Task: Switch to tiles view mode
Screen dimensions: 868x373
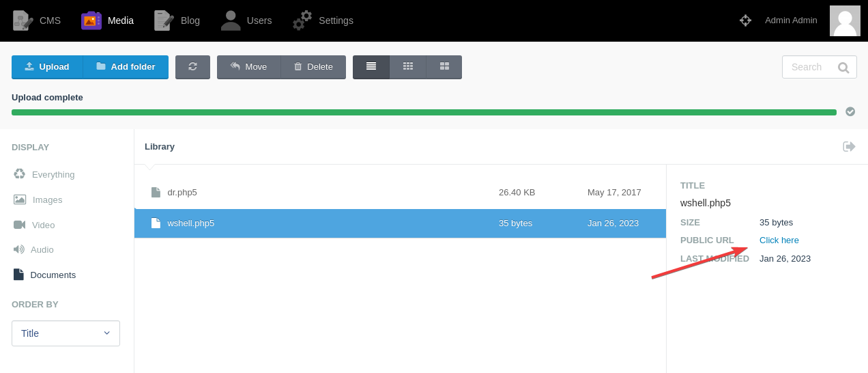Action: (x=444, y=67)
